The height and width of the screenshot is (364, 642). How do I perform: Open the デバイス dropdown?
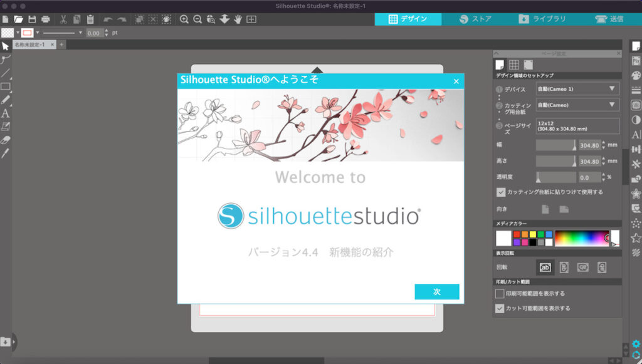577,89
